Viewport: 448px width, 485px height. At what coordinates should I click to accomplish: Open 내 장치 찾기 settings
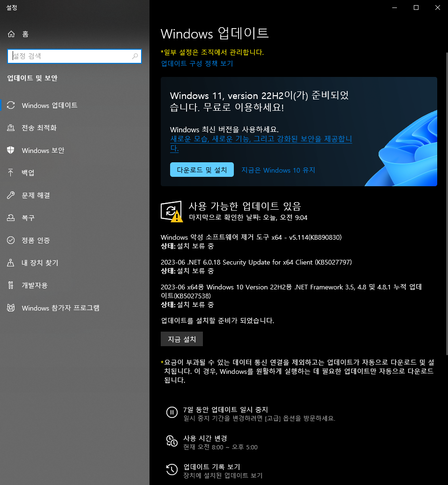pyautogui.click(x=75, y=263)
